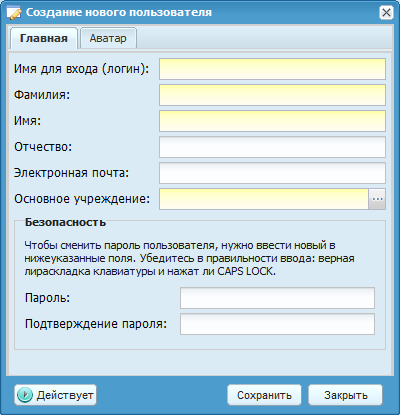Close the dialog with the X button
The height and width of the screenshot is (415, 400).
click(386, 13)
